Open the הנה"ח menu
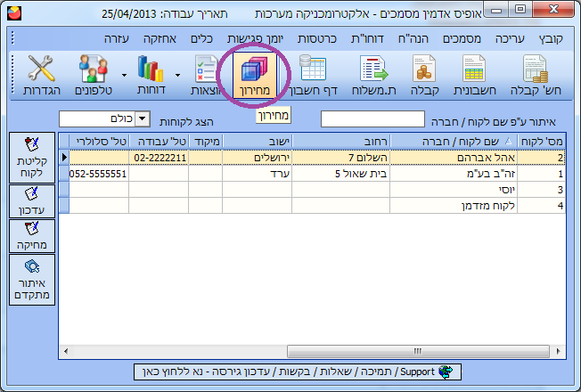 (413, 38)
